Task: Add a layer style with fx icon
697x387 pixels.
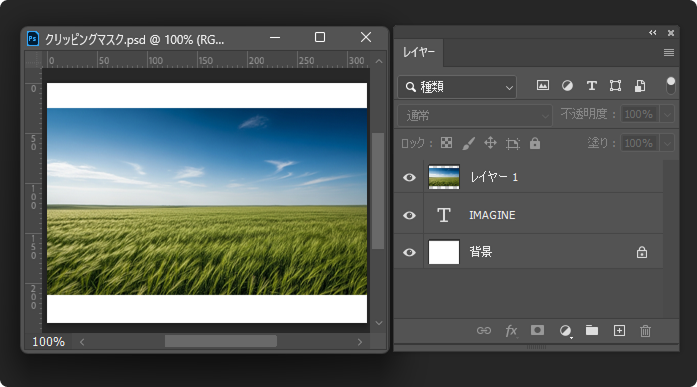Action: point(511,331)
